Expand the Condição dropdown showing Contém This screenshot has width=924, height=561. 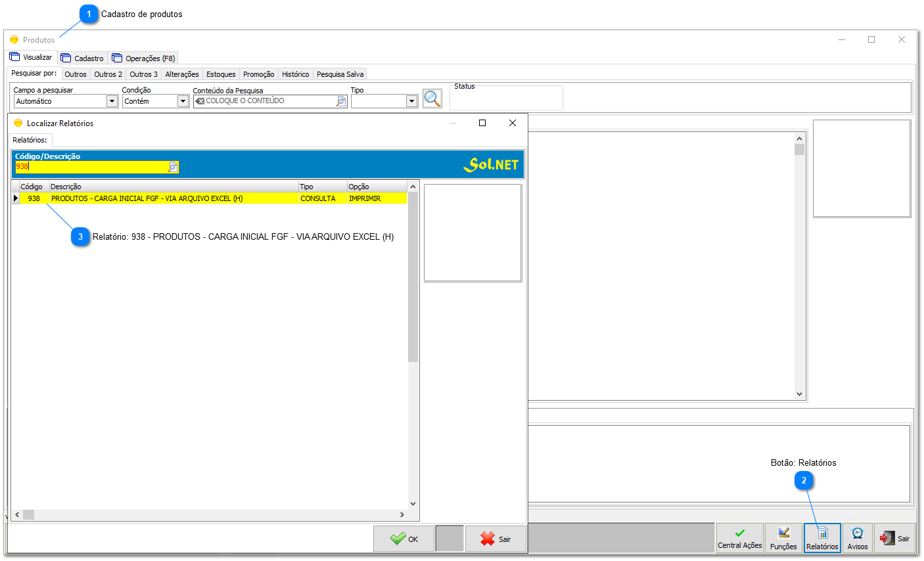tap(183, 101)
